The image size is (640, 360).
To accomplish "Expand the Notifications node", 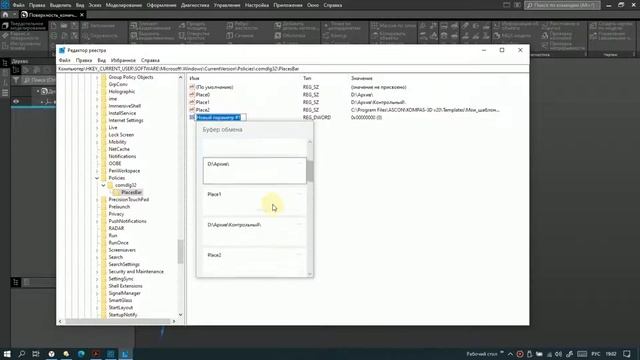I will click(97, 156).
